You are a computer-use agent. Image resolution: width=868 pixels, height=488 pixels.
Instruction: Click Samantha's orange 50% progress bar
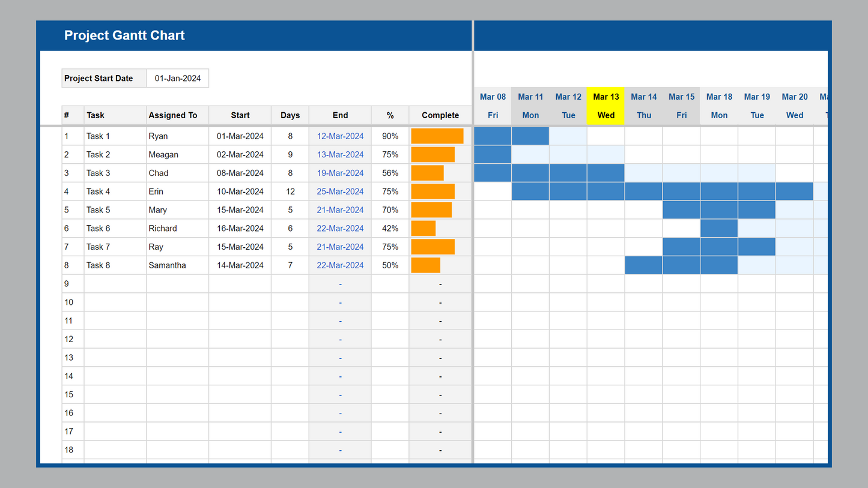[425, 265]
